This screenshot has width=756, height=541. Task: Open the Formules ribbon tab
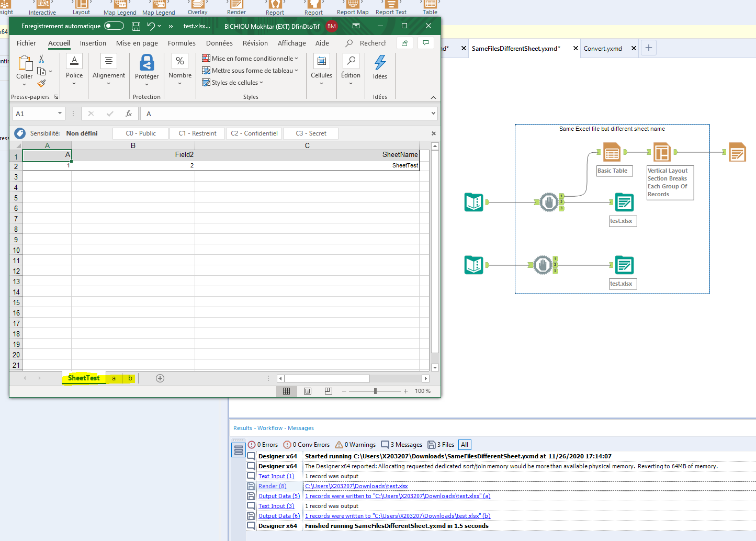coord(182,43)
